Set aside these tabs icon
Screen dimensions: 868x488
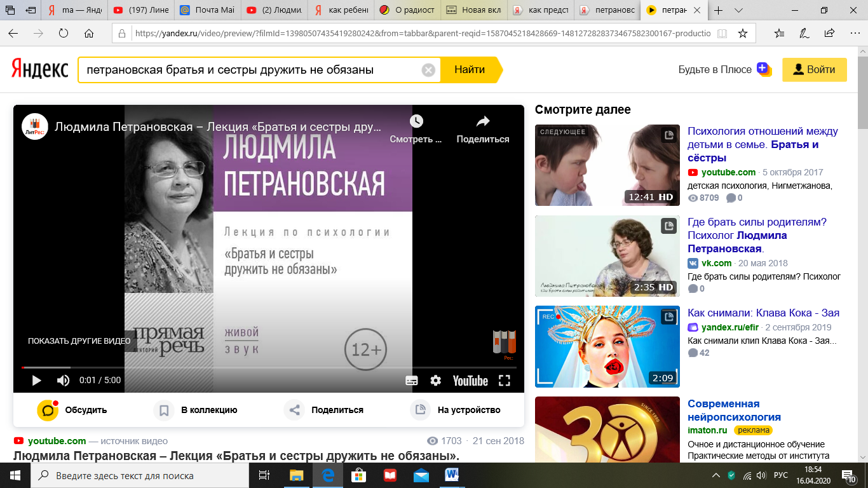pyautogui.click(x=31, y=10)
